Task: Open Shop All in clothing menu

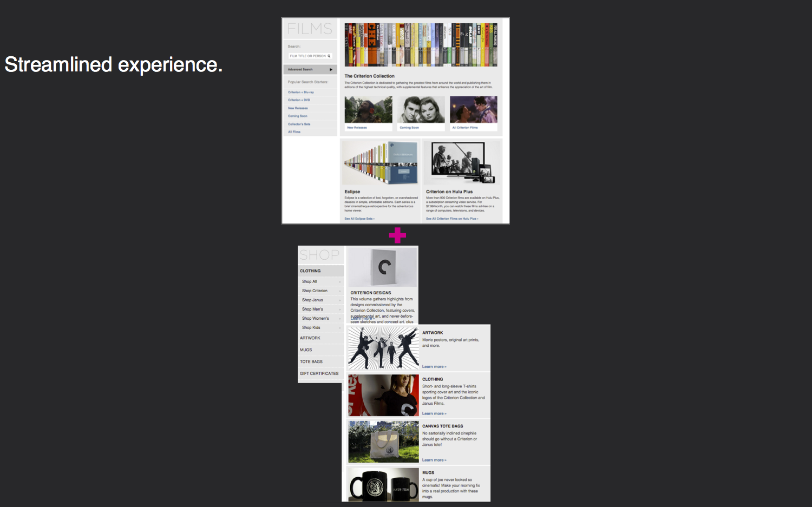Action: coord(310,281)
